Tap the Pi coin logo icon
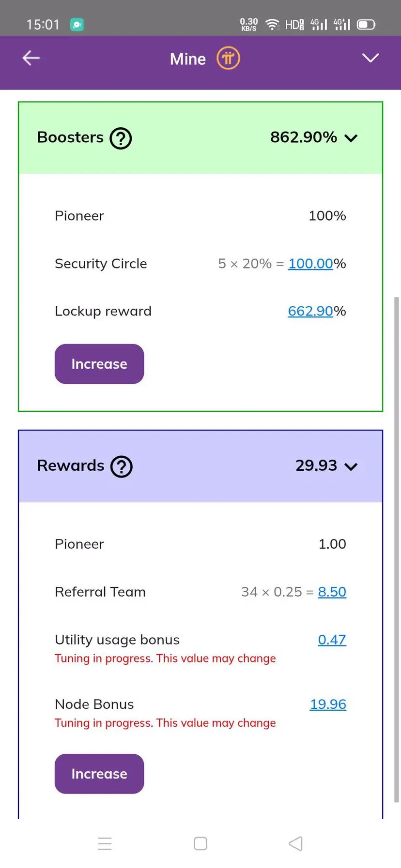 coord(228,59)
